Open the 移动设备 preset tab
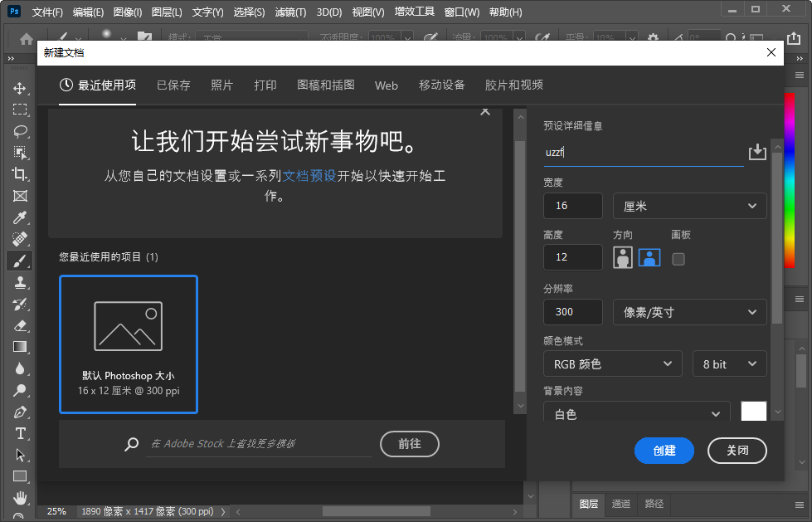This screenshot has height=522, width=812. tap(441, 85)
